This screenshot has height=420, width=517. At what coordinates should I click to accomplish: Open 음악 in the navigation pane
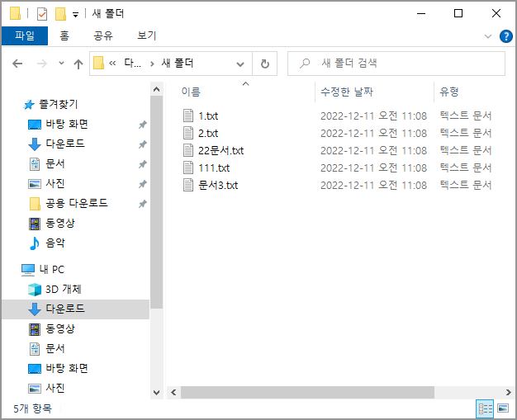pos(55,243)
